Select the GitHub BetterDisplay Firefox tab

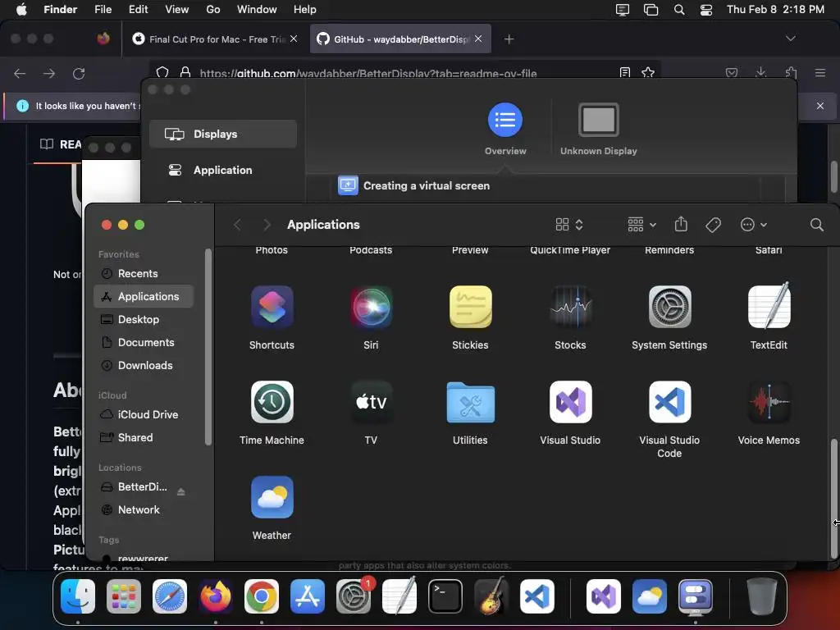(400, 39)
